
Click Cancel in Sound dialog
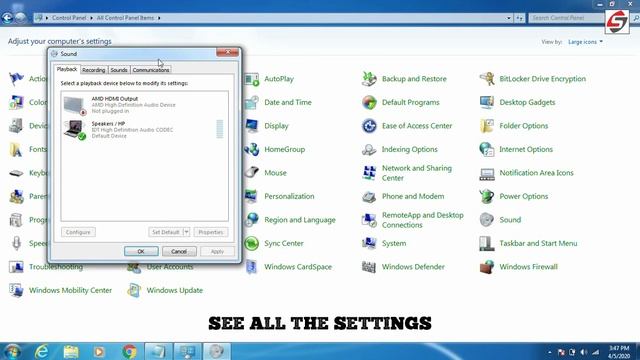pos(179,251)
